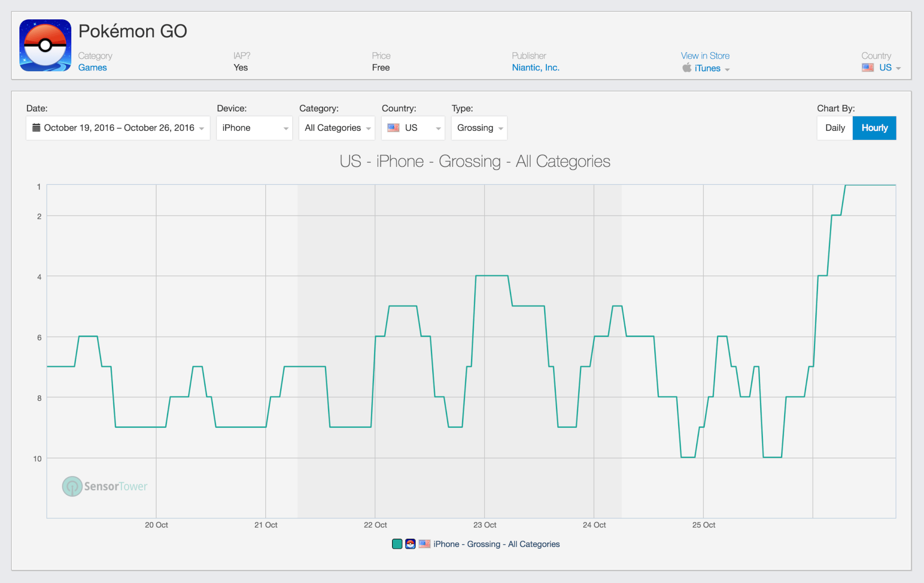Select the Hourly chart view toggle
The image size is (924, 583).
tap(874, 128)
